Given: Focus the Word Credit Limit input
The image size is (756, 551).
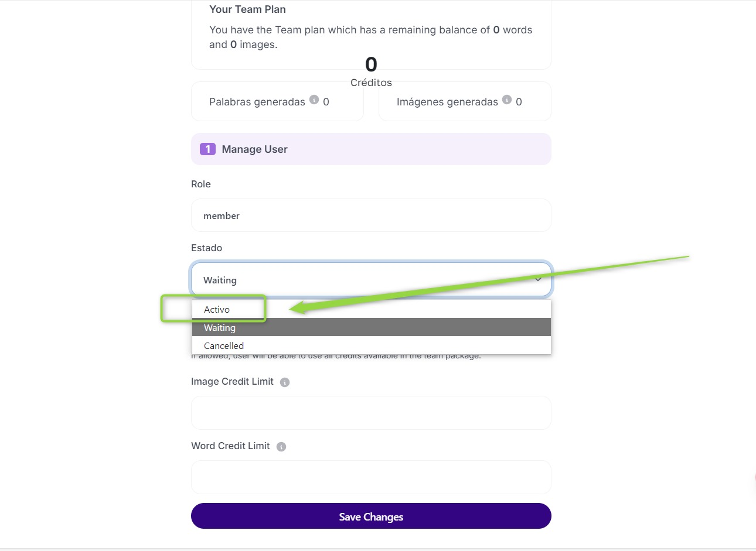Looking at the screenshot, I should click(x=371, y=477).
